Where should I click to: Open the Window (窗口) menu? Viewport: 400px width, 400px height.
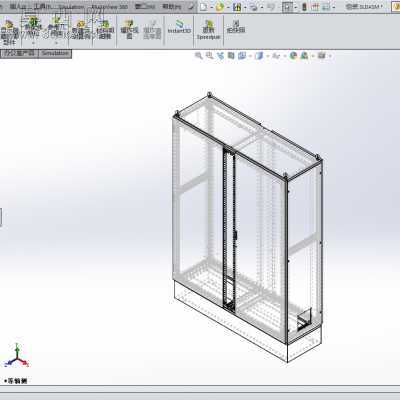click(145, 7)
